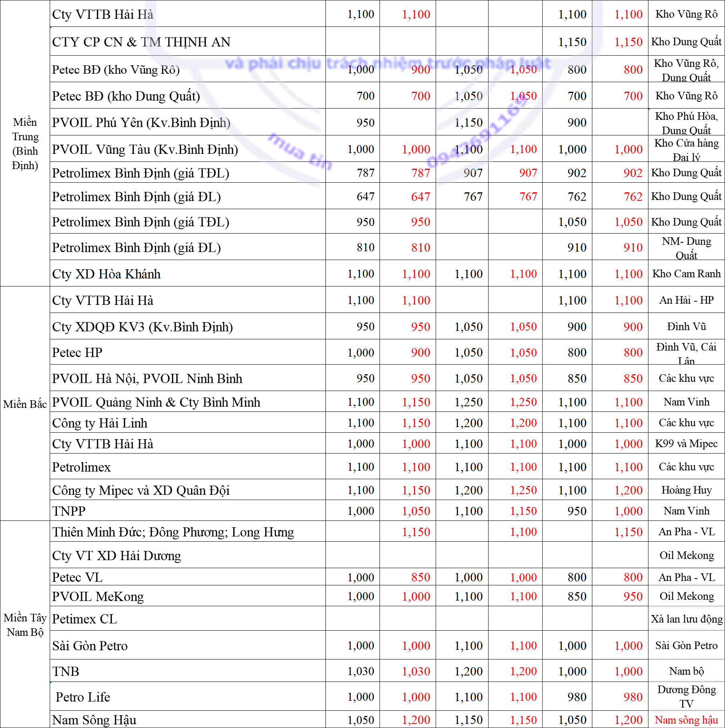This screenshot has height=728, width=725.
Task: Select the 'Sài Gòn Petro' company name cell
Action: [188, 645]
